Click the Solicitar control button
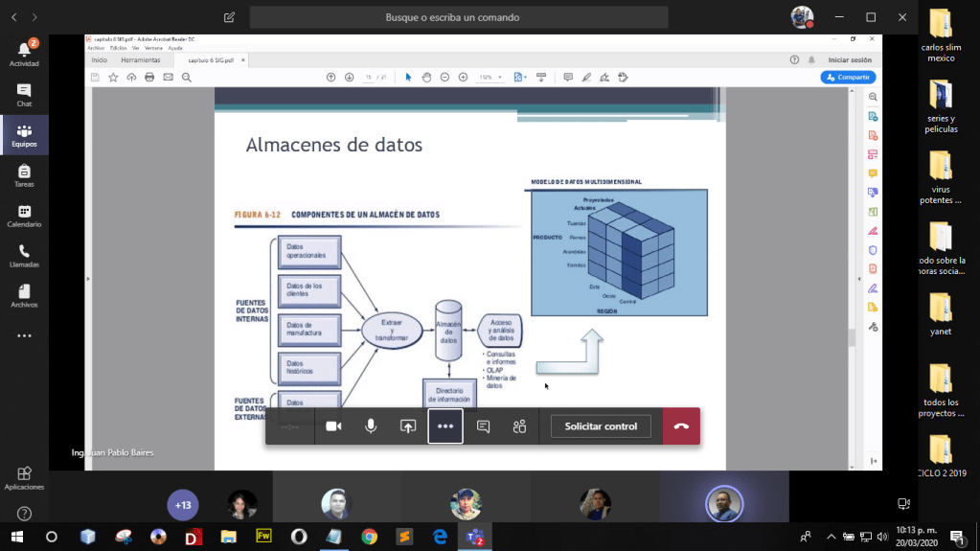The height and width of the screenshot is (551, 980). coord(601,426)
